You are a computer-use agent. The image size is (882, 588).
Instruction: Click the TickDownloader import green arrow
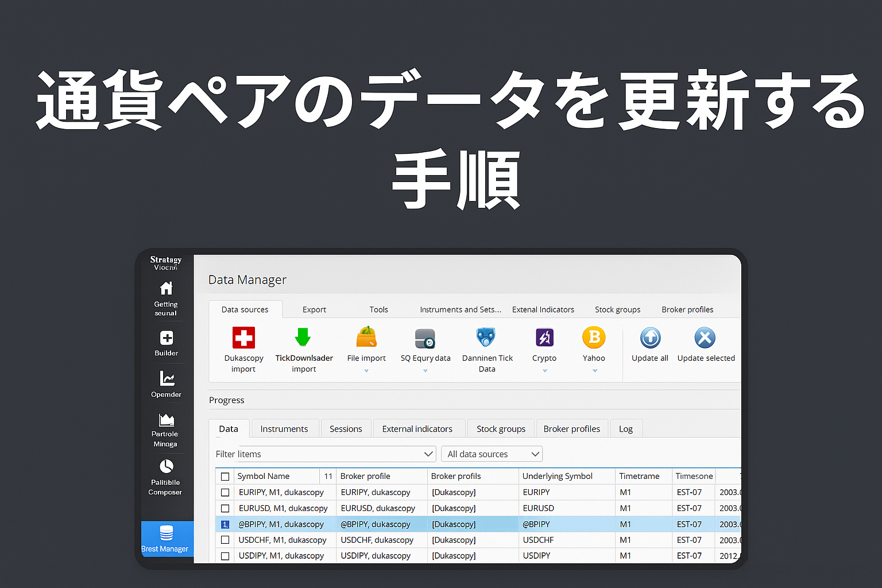point(303,337)
